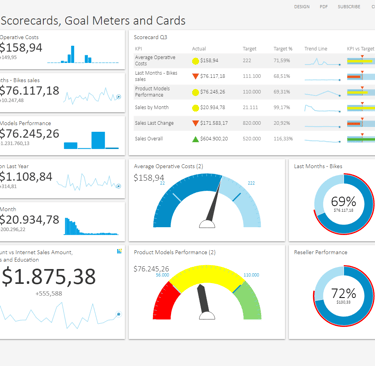Click the sparkline end dot in the Bikes sales card

(x=118, y=97)
